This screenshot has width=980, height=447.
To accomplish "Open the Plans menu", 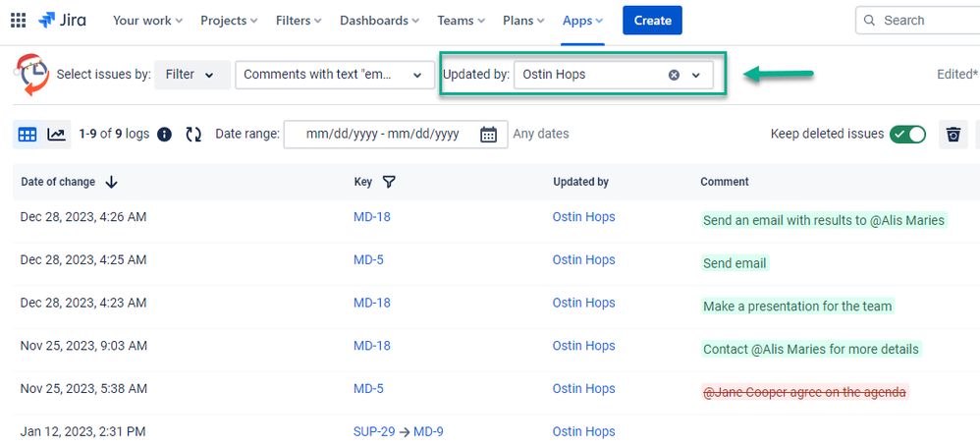I will coord(523,21).
